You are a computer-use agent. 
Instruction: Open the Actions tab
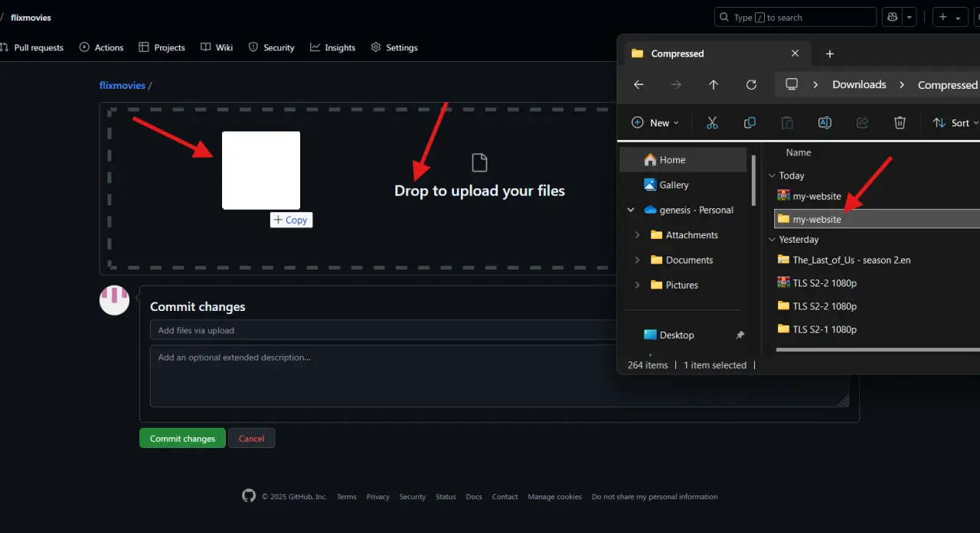pyautogui.click(x=101, y=47)
